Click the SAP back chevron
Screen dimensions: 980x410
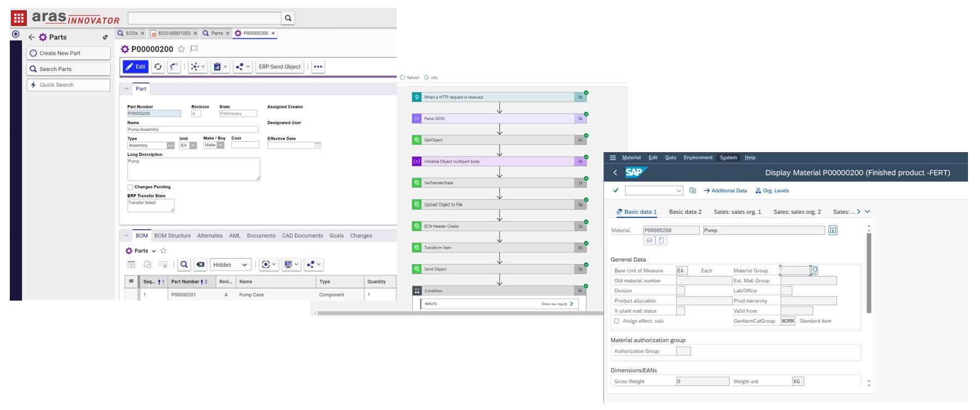pos(615,172)
